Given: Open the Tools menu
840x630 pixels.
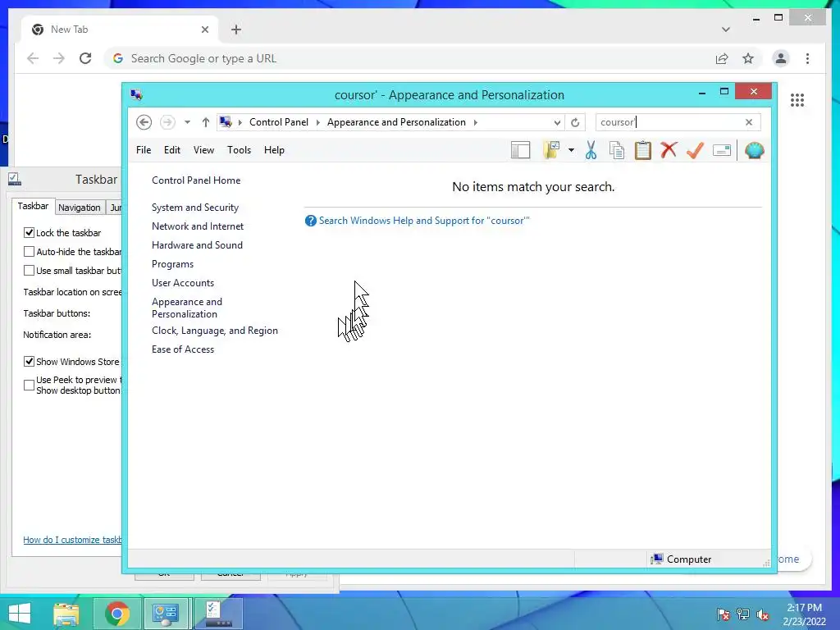Looking at the screenshot, I should coord(239,150).
